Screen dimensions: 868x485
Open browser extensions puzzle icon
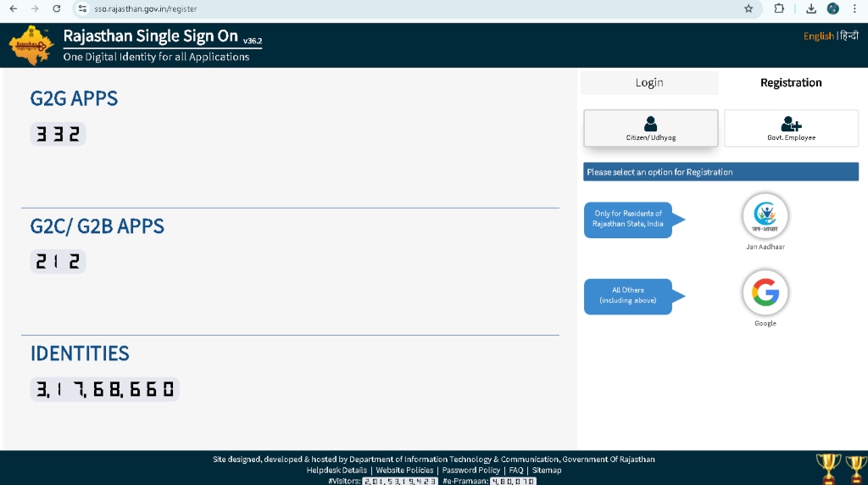tap(779, 8)
